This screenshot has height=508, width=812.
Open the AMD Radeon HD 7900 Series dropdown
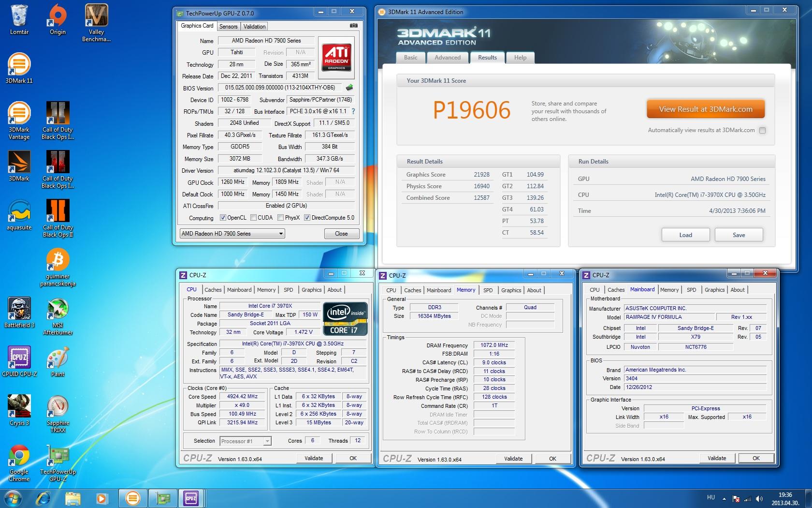[x=232, y=234]
